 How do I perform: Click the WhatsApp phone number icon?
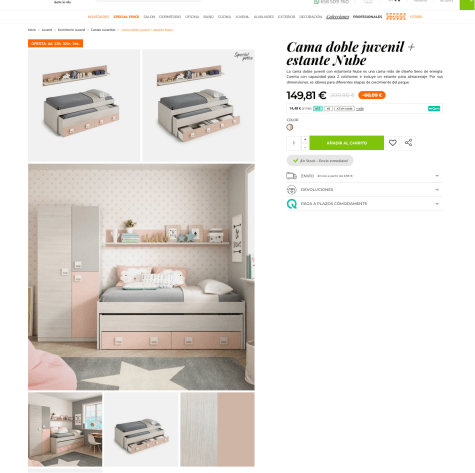pos(316,2)
